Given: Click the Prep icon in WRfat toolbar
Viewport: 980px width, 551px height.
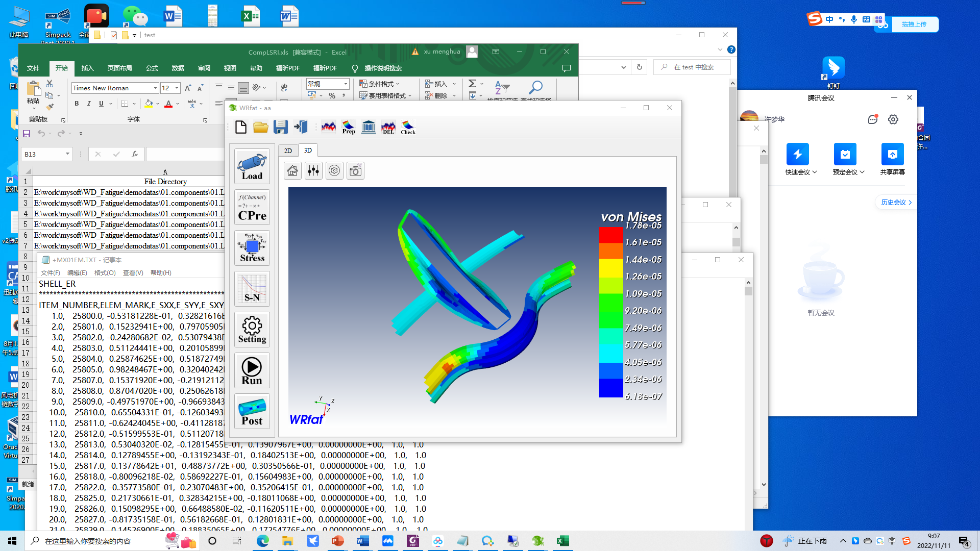Looking at the screenshot, I should click(349, 127).
